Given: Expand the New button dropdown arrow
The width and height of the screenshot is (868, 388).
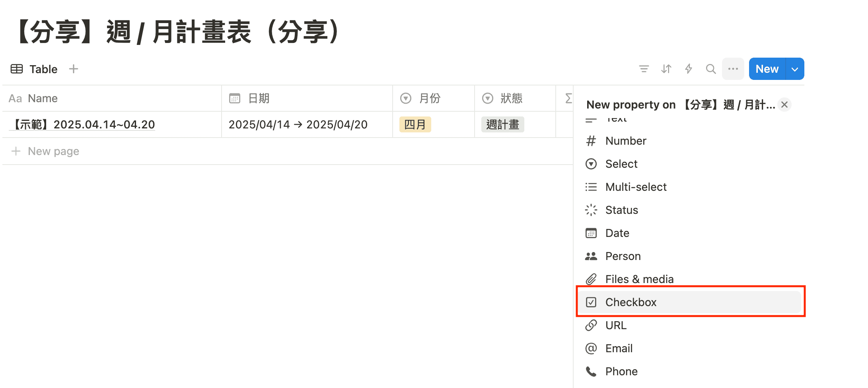Looking at the screenshot, I should pyautogui.click(x=795, y=69).
